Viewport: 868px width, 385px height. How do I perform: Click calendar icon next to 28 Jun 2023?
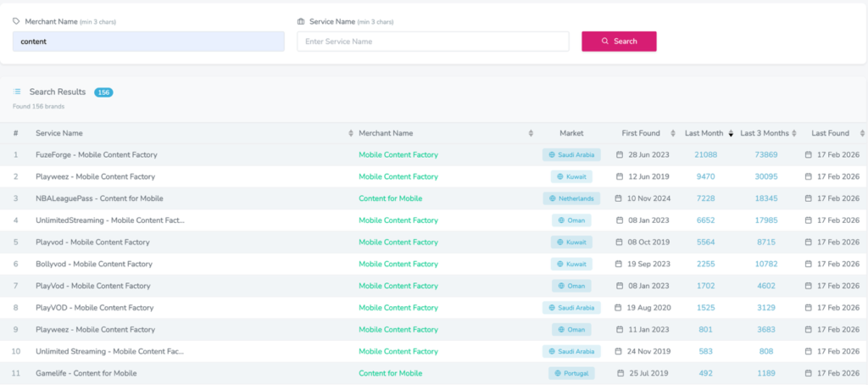tap(620, 155)
